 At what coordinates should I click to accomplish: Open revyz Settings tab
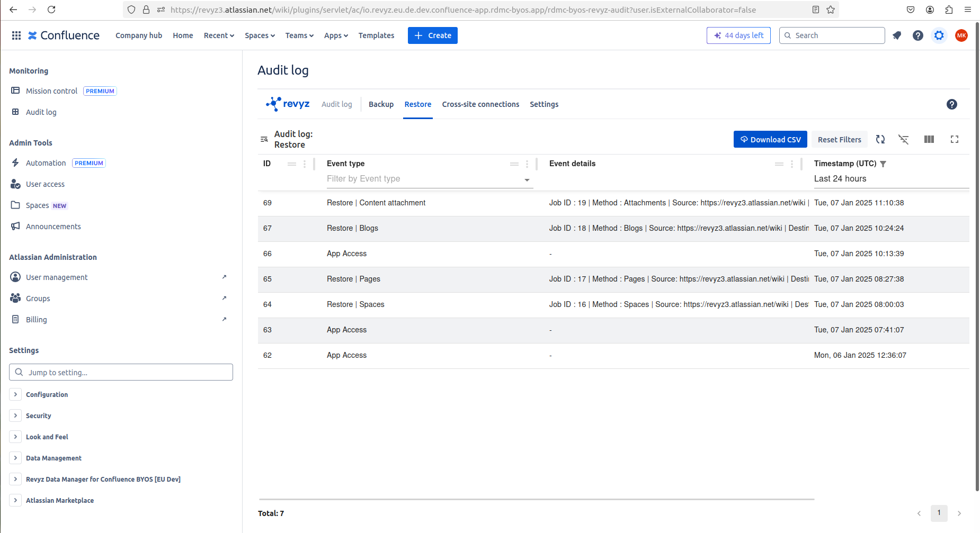tap(544, 104)
